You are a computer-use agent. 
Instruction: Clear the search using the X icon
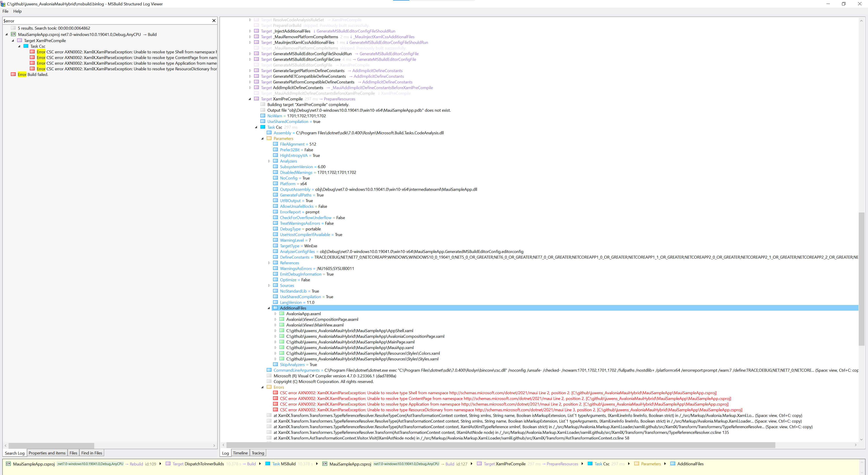pyautogui.click(x=214, y=21)
